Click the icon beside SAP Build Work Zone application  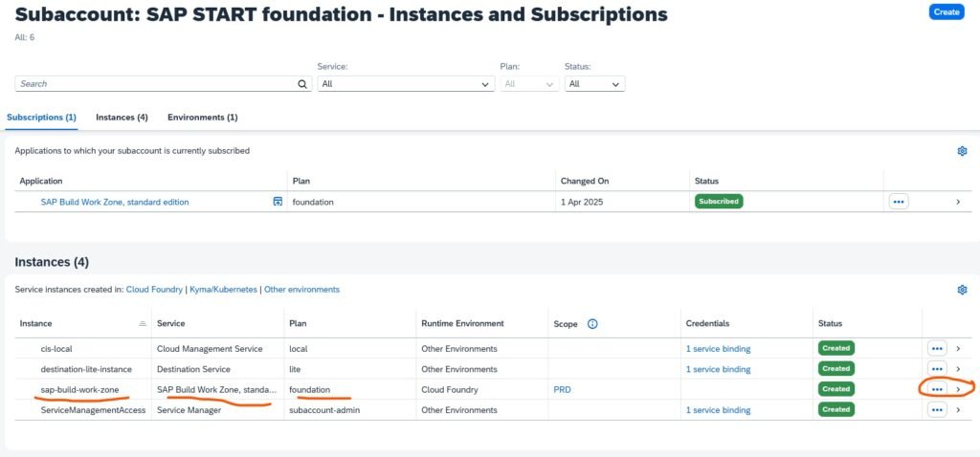[x=278, y=202]
